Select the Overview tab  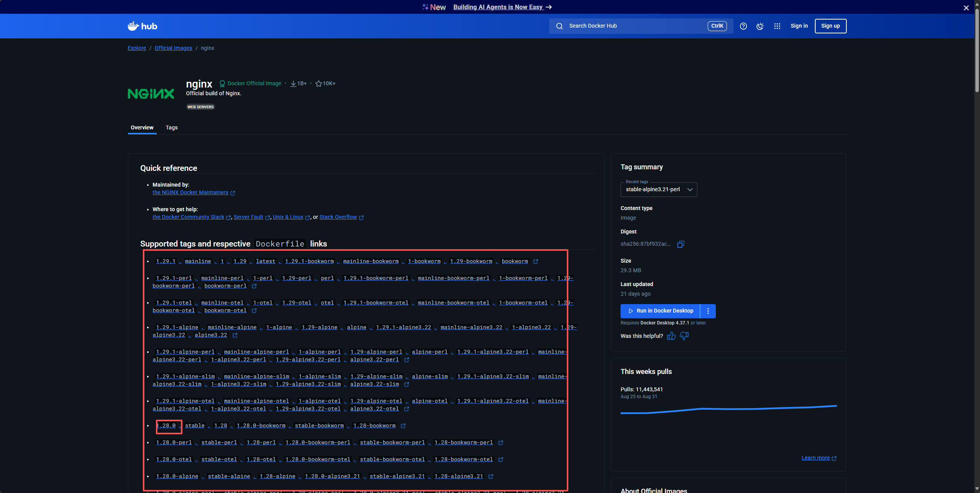pyautogui.click(x=142, y=127)
